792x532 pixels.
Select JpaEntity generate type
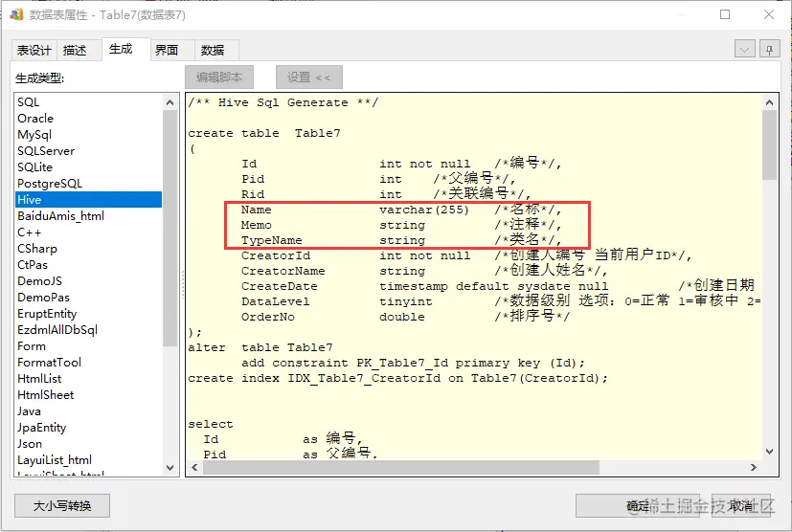coord(88,428)
